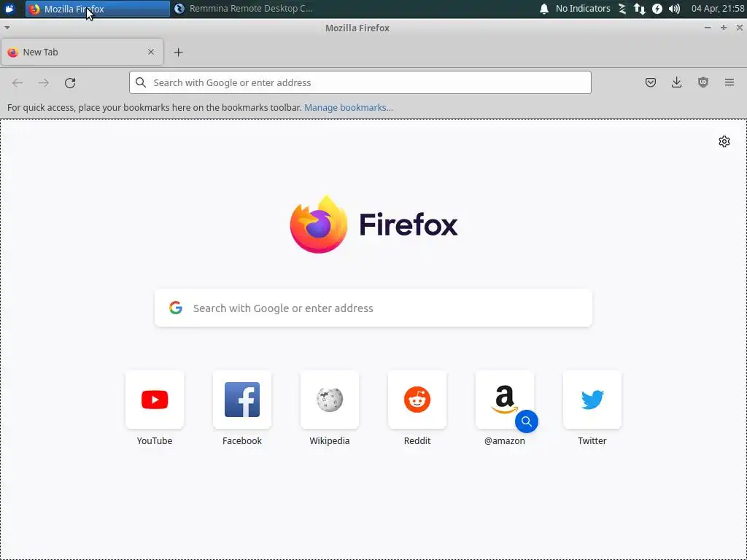Open a new tab with plus button
This screenshot has width=747, height=560.
pos(178,52)
